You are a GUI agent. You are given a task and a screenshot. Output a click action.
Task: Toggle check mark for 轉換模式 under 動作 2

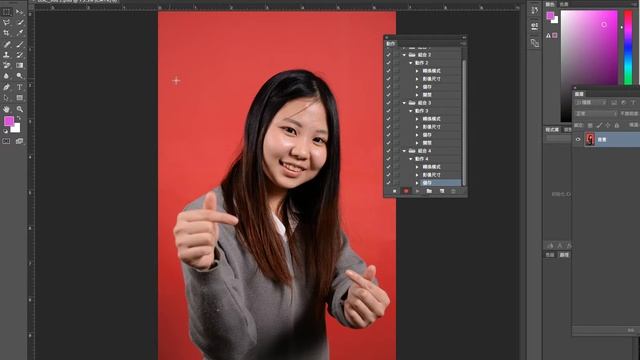389,71
